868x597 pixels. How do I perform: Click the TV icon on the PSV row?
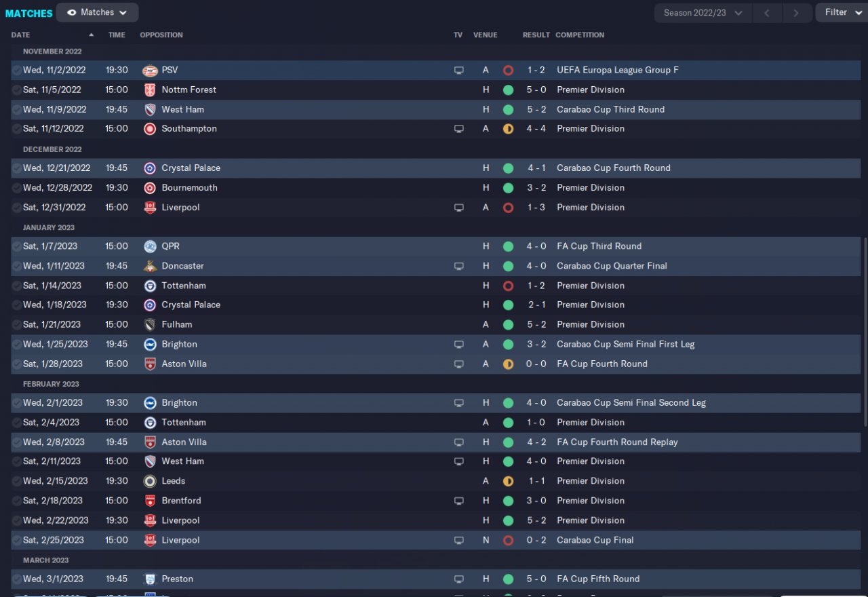coord(459,70)
